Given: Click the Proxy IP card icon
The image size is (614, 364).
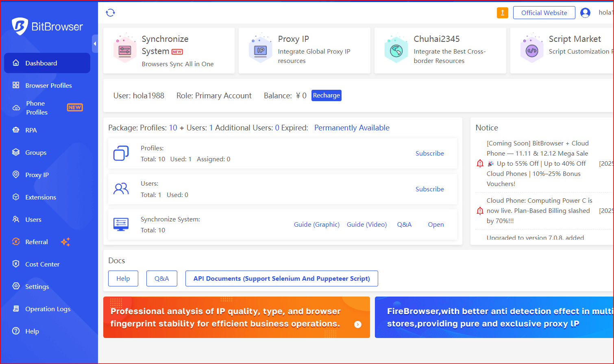Looking at the screenshot, I should [260, 50].
